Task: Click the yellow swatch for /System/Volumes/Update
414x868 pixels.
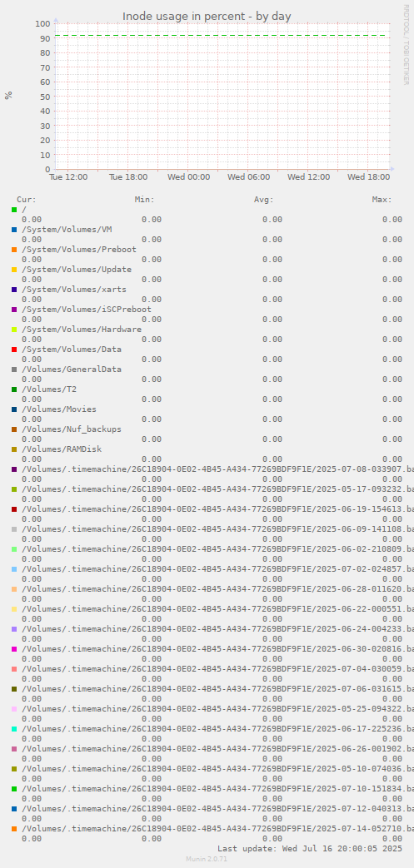Action: pyautogui.click(x=14, y=270)
